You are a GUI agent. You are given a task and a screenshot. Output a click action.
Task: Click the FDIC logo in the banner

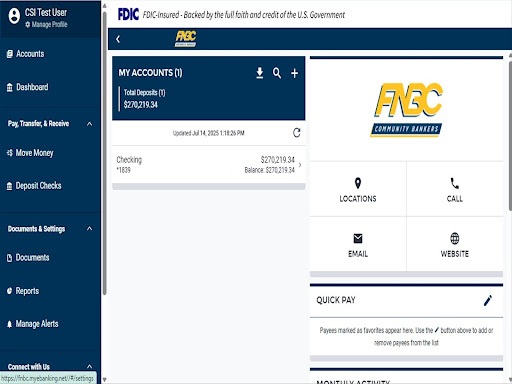[x=128, y=14]
